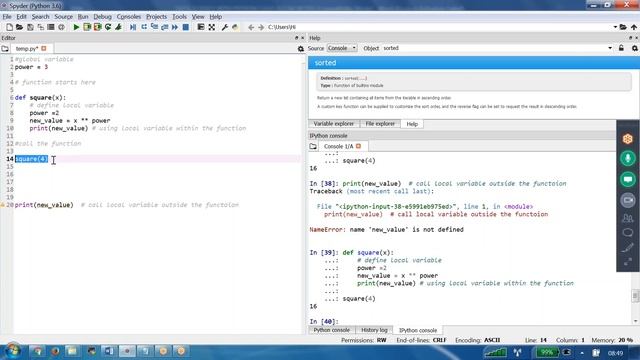This screenshot has width=640, height=360.
Task: Open the Source menu
Action: [x=64, y=17]
